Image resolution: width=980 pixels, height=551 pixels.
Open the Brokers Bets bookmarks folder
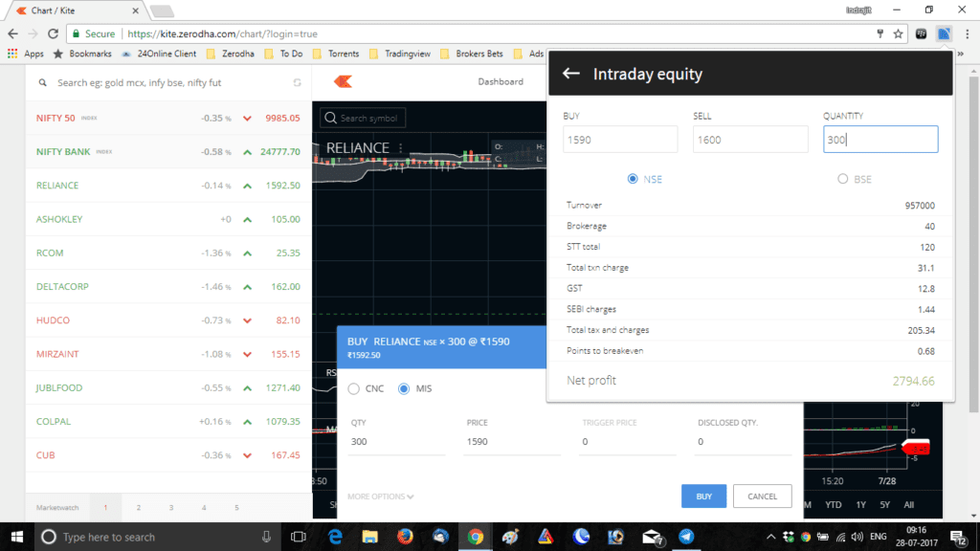coord(481,54)
